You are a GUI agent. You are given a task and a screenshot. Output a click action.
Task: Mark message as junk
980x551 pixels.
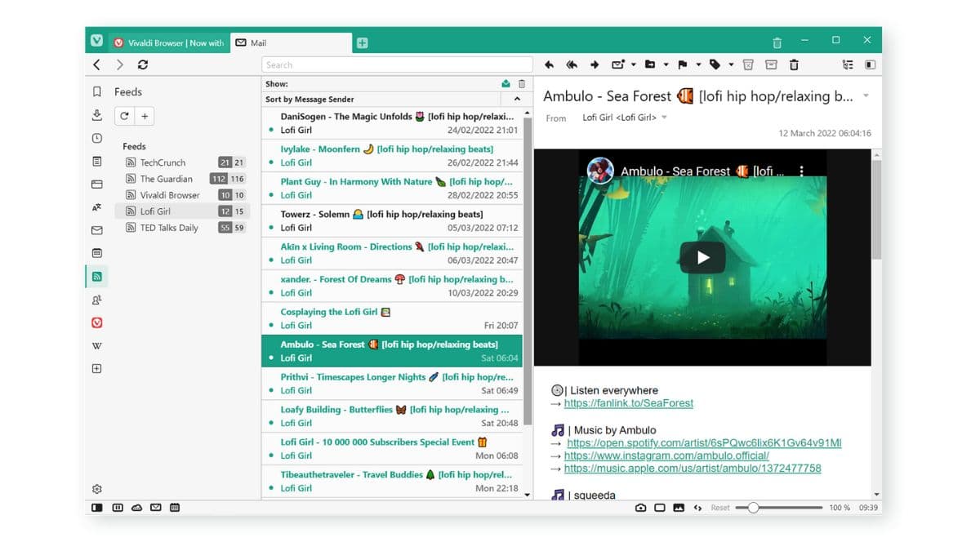[748, 64]
